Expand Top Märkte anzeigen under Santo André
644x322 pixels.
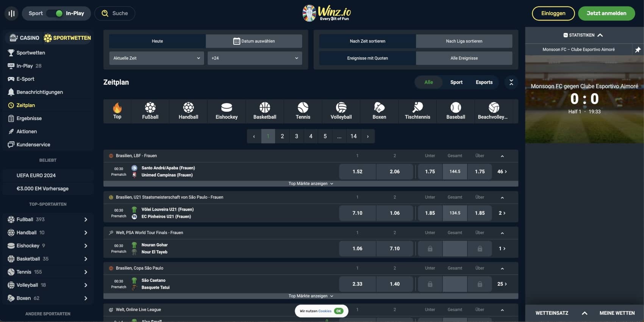[x=311, y=184]
